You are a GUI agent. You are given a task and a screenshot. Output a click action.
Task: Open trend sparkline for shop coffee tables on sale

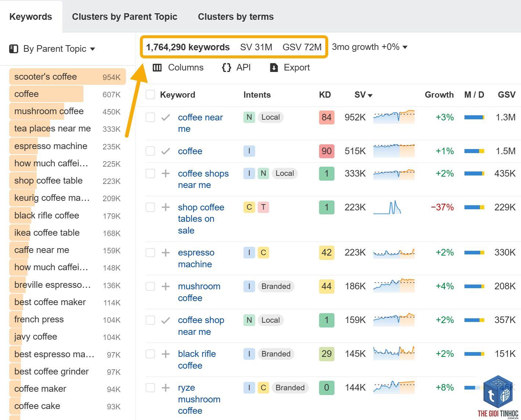click(x=387, y=207)
